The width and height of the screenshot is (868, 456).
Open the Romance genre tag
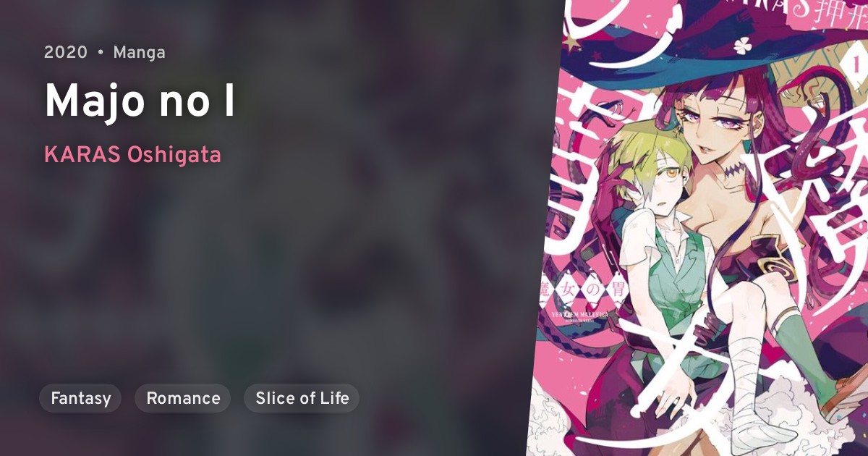click(183, 398)
